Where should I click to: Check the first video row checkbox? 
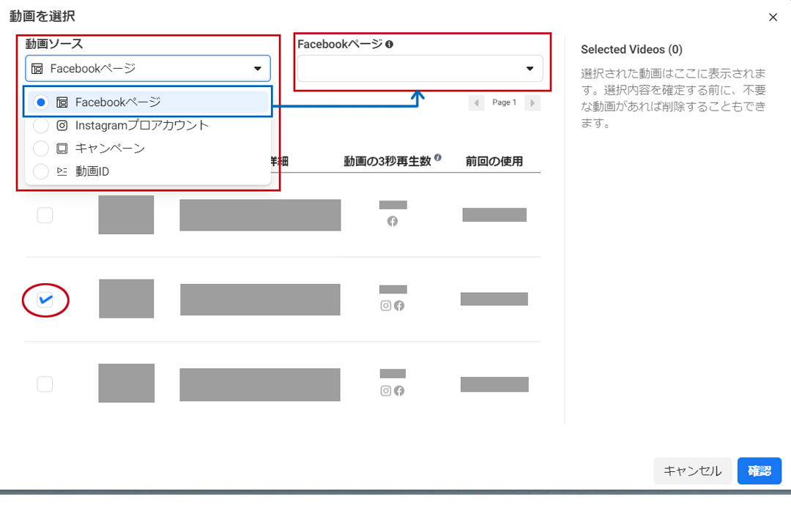tap(45, 215)
